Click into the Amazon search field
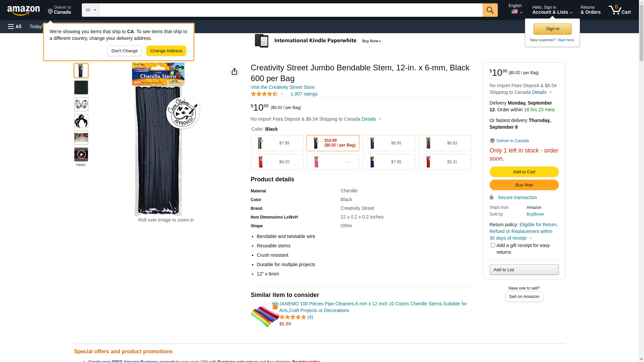The height and width of the screenshot is (362, 644). point(290,10)
